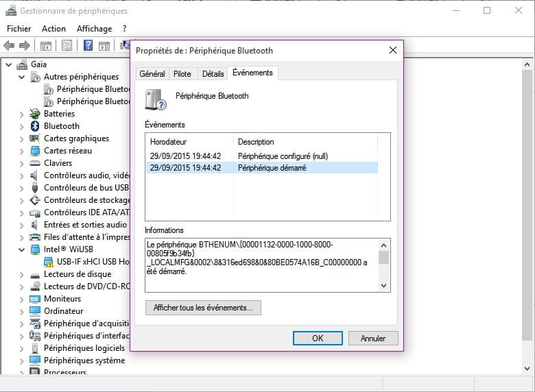The image size is (535, 392).
Task: Expand the Cartes graphiques arrow
Action: point(21,139)
